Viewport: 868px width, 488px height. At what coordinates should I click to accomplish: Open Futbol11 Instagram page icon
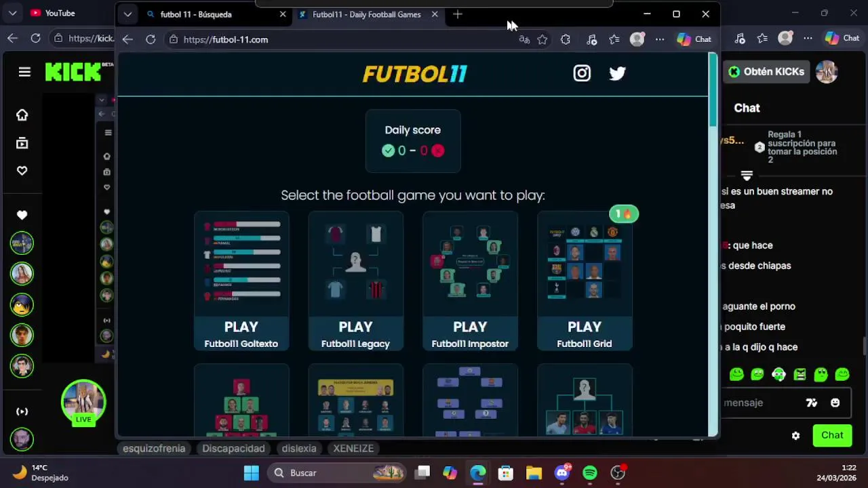coord(582,73)
